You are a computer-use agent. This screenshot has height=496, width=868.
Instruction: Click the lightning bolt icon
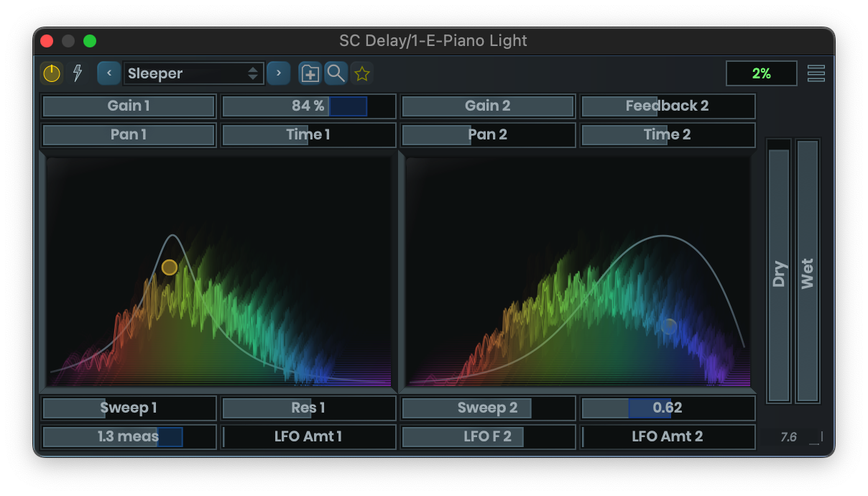tap(78, 73)
